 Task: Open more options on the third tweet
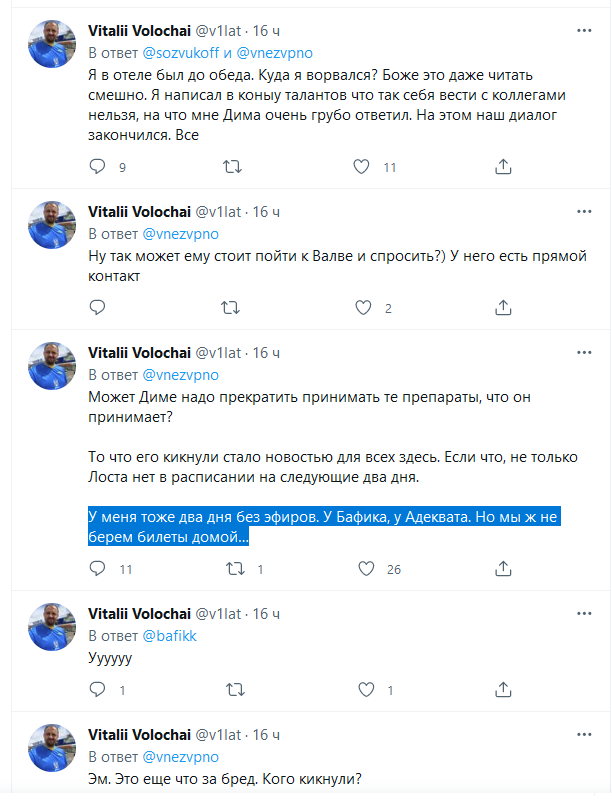(x=584, y=353)
